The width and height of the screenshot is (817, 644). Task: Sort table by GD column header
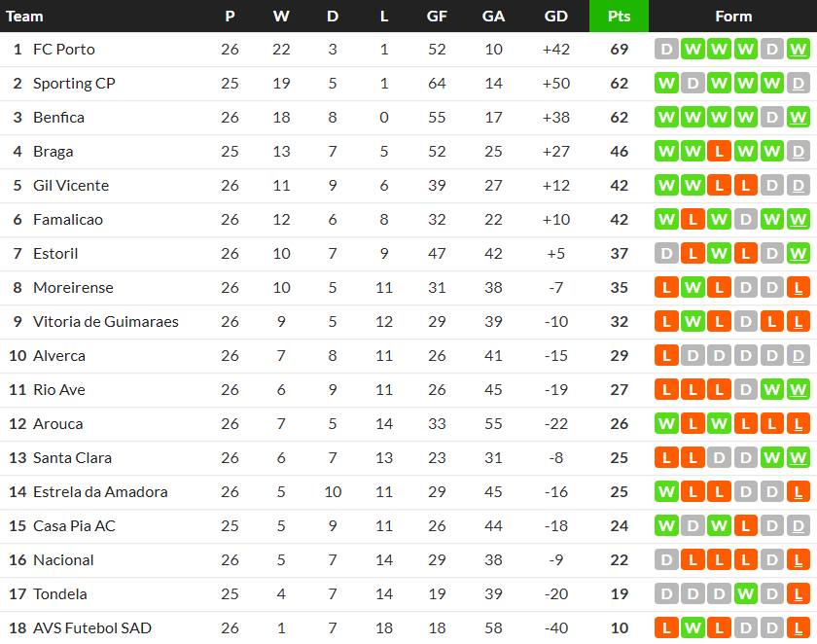click(x=556, y=17)
